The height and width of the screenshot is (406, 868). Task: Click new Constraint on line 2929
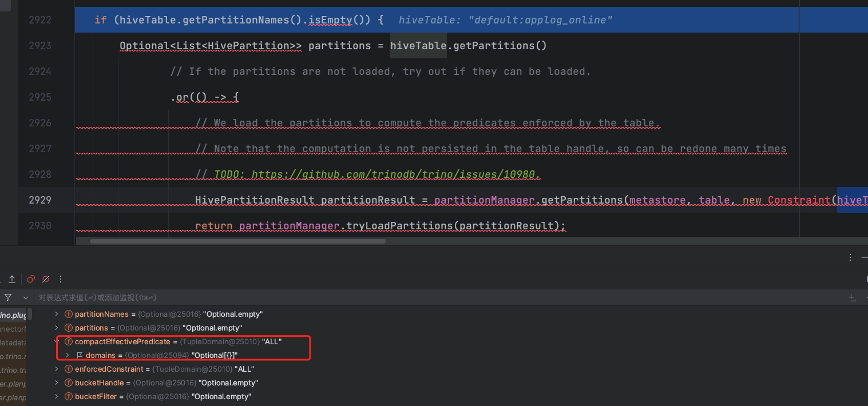point(786,200)
